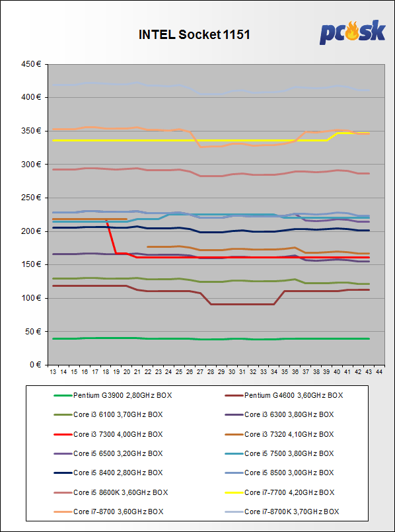Image resolution: width=395 pixels, height=532 pixels.
Task: Click week 20 on the x-axis
Action: [x=127, y=372]
